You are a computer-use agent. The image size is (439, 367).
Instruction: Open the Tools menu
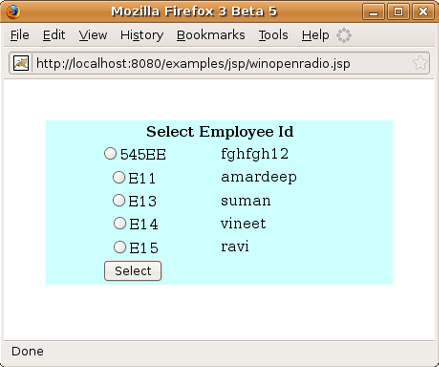click(273, 35)
